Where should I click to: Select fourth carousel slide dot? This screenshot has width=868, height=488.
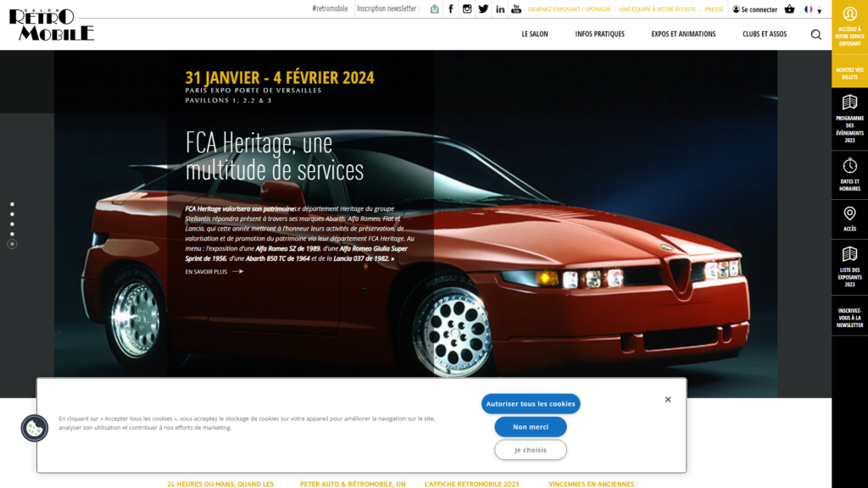pos(12,234)
